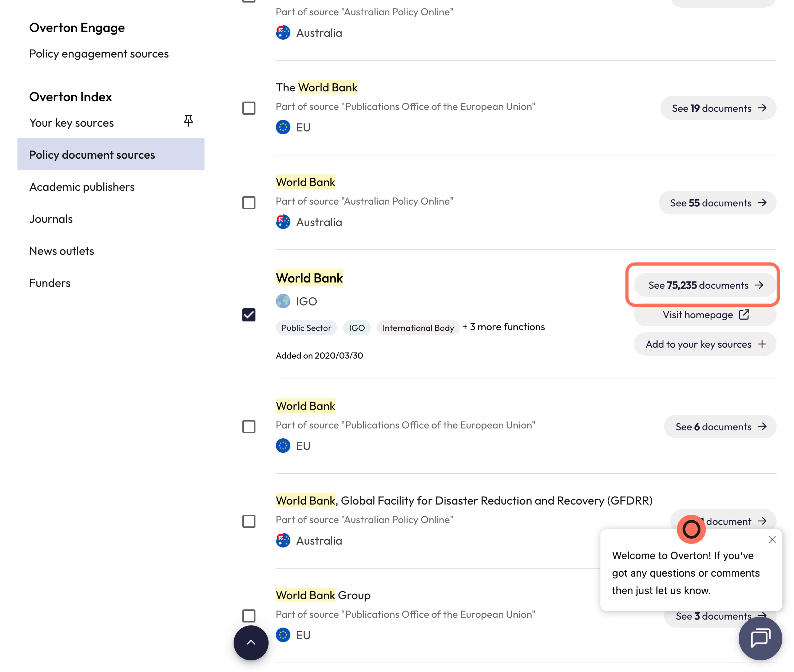This screenshot has height=672, width=794.
Task: Click See 55 documents button
Action: pyautogui.click(x=717, y=202)
